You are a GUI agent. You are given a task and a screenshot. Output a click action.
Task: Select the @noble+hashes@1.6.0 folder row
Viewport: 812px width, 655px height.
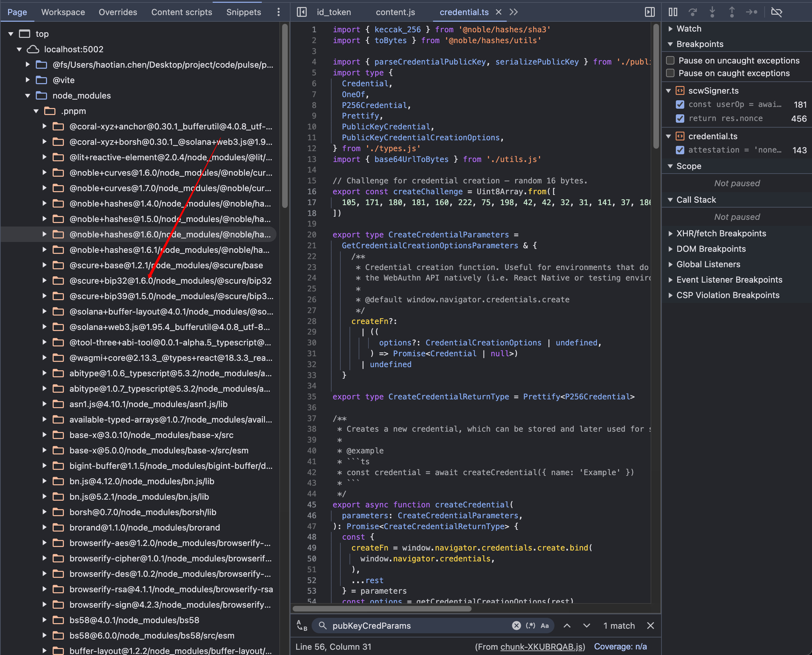pos(139,234)
